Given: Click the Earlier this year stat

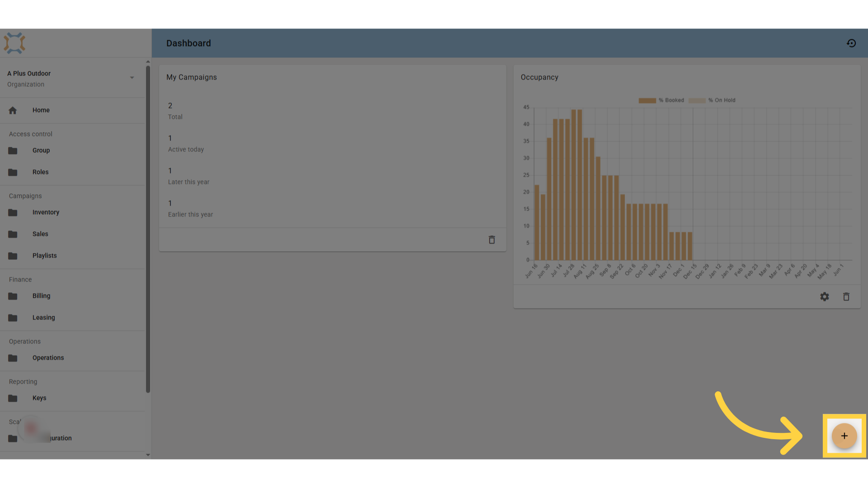Looking at the screenshot, I should coord(190,209).
